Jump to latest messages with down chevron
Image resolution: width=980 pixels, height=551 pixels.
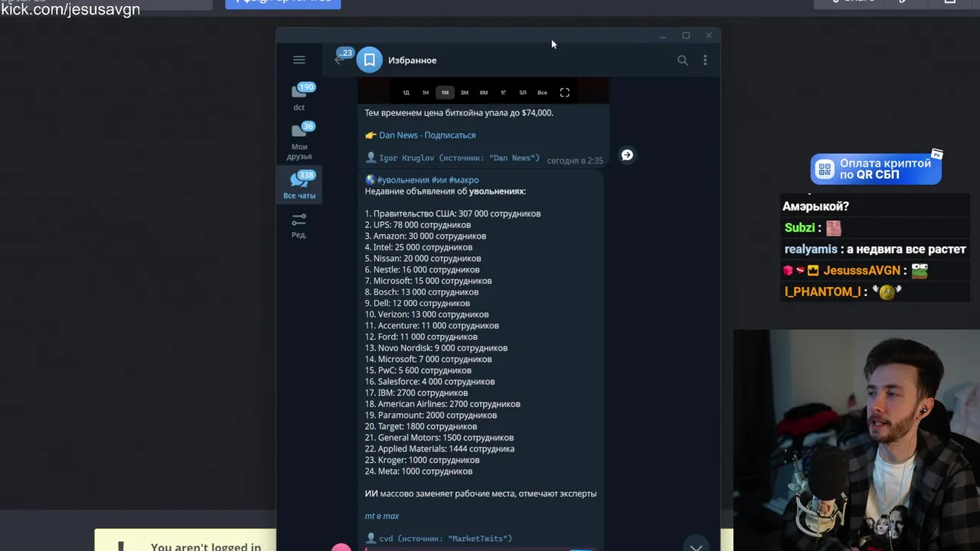[696, 546]
